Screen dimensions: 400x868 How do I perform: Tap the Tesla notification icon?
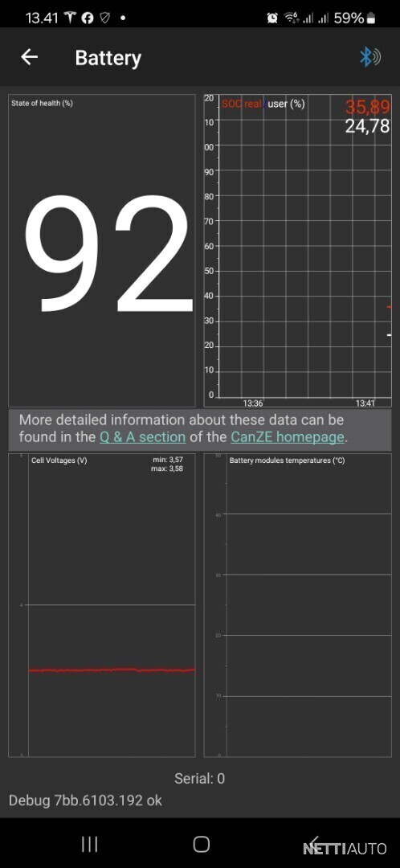70,18
